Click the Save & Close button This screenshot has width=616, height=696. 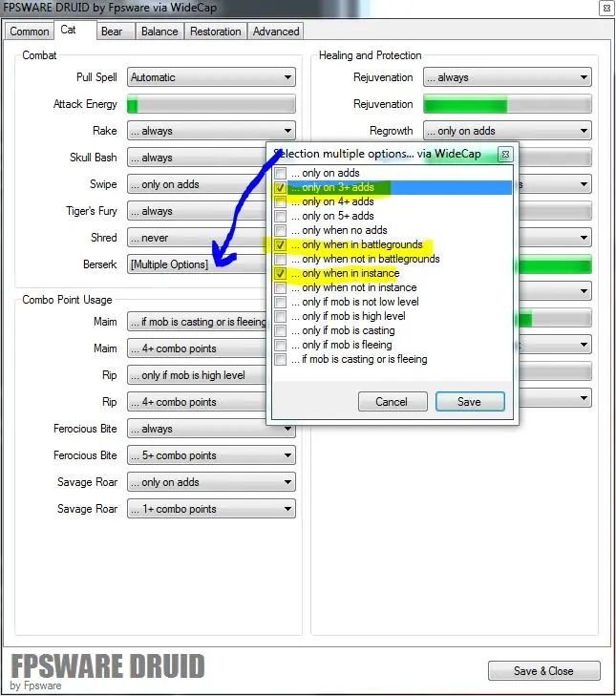(543, 671)
